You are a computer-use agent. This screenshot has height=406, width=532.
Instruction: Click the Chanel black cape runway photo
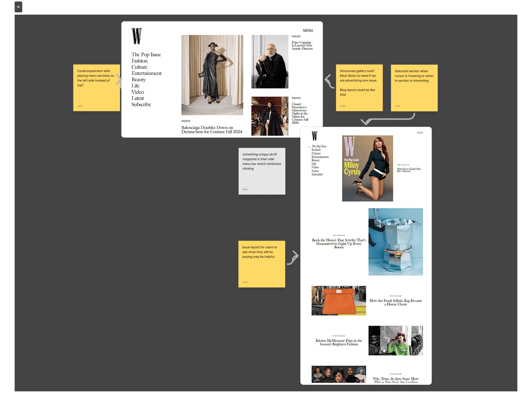point(270,116)
